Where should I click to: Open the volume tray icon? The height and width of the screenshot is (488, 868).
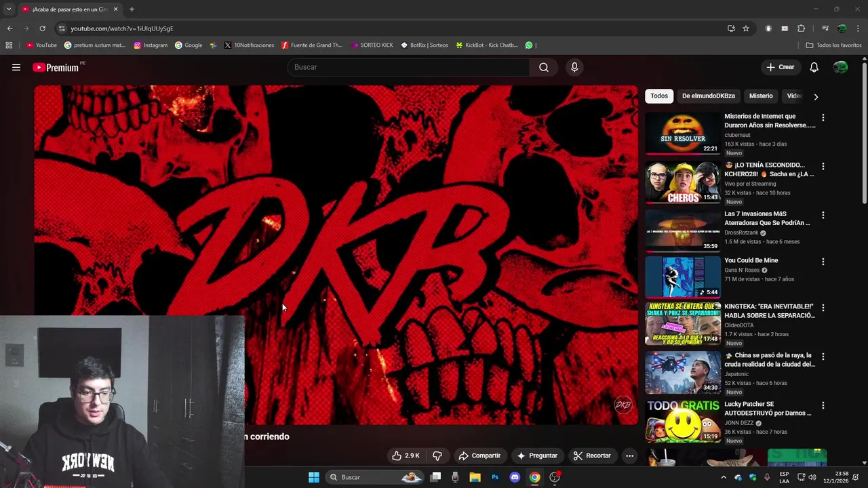812,477
